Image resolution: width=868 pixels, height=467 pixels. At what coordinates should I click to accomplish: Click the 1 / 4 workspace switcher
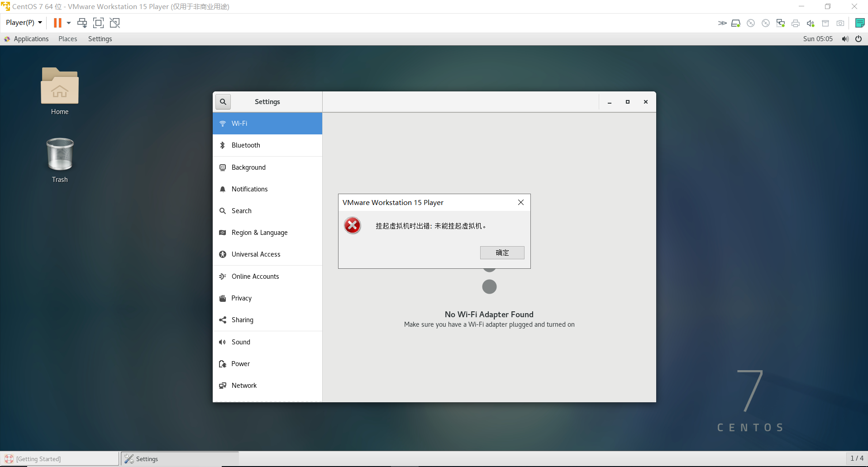(857, 458)
